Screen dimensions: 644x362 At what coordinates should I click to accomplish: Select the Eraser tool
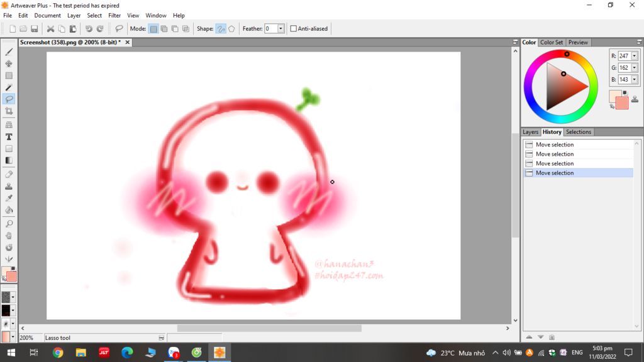9,175
